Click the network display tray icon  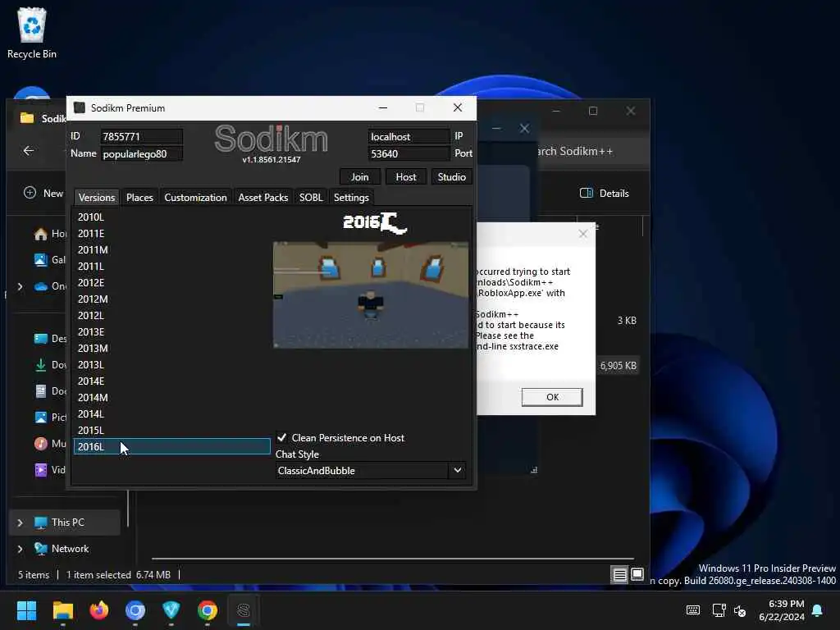click(x=719, y=610)
